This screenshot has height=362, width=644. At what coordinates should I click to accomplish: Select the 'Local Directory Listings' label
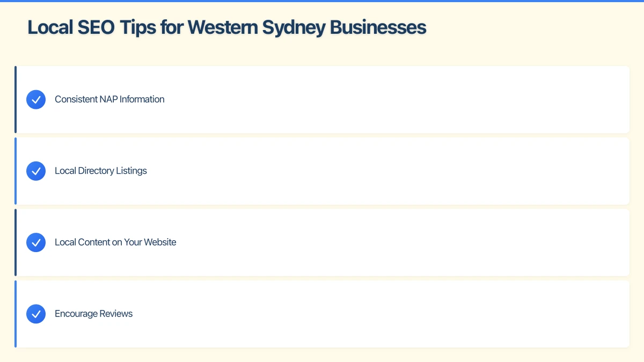click(x=100, y=171)
